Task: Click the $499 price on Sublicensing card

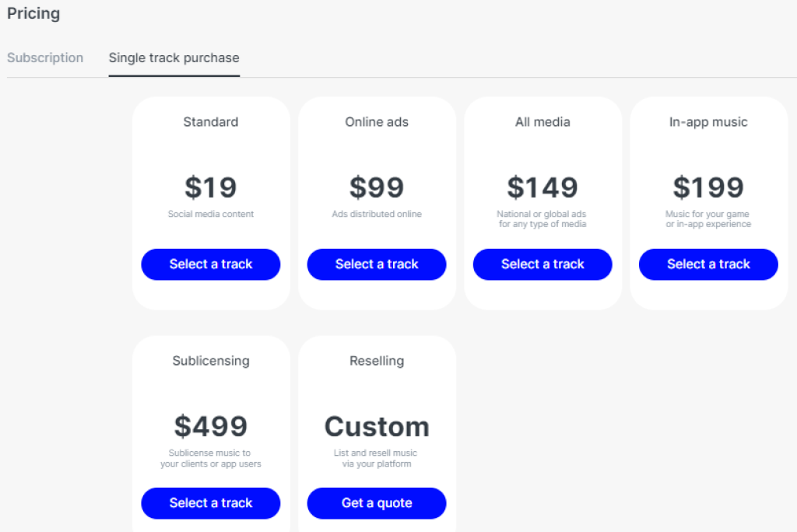Action: [210, 426]
